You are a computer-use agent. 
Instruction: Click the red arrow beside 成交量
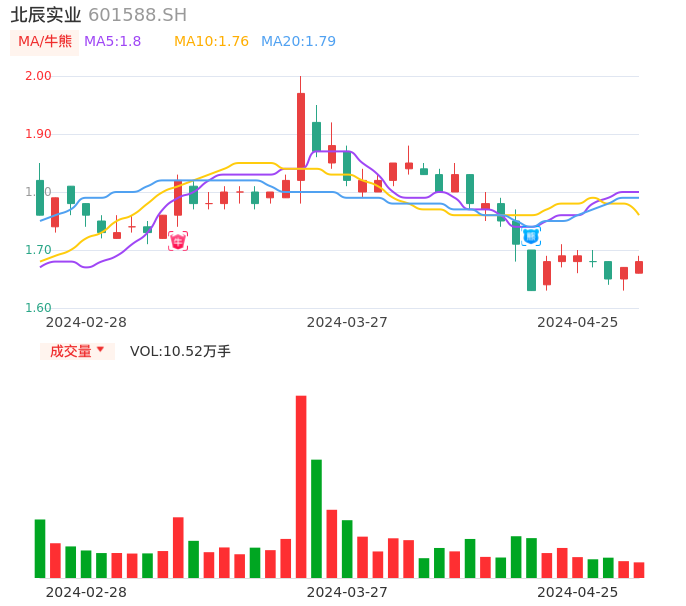100,350
